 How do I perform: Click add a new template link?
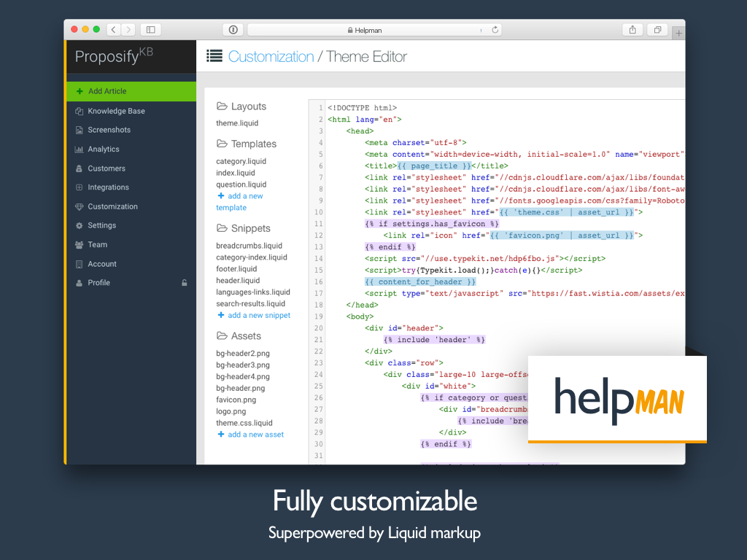(240, 201)
